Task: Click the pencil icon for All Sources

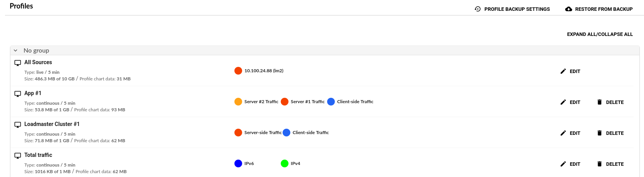Action: click(563, 71)
